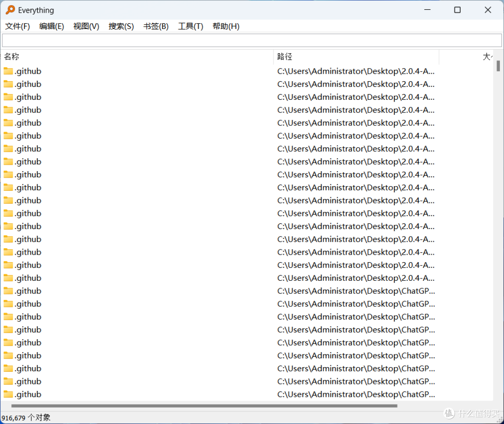The height and width of the screenshot is (424, 504).
Task: Click the Everything magnifier icon in title bar
Action: (x=10, y=10)
